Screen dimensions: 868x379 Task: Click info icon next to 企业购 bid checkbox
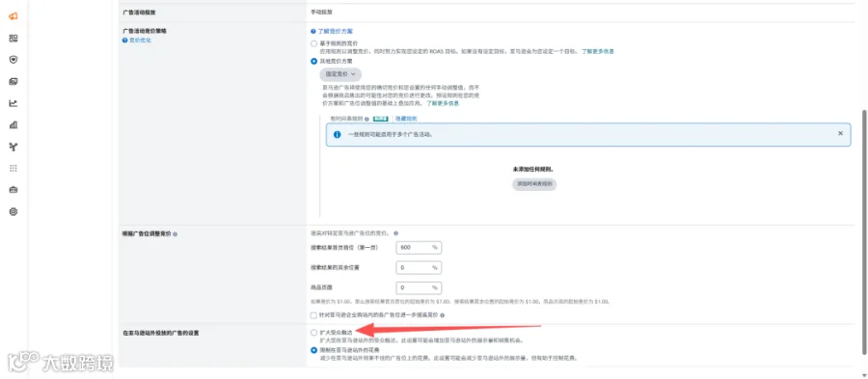(442, 315)
